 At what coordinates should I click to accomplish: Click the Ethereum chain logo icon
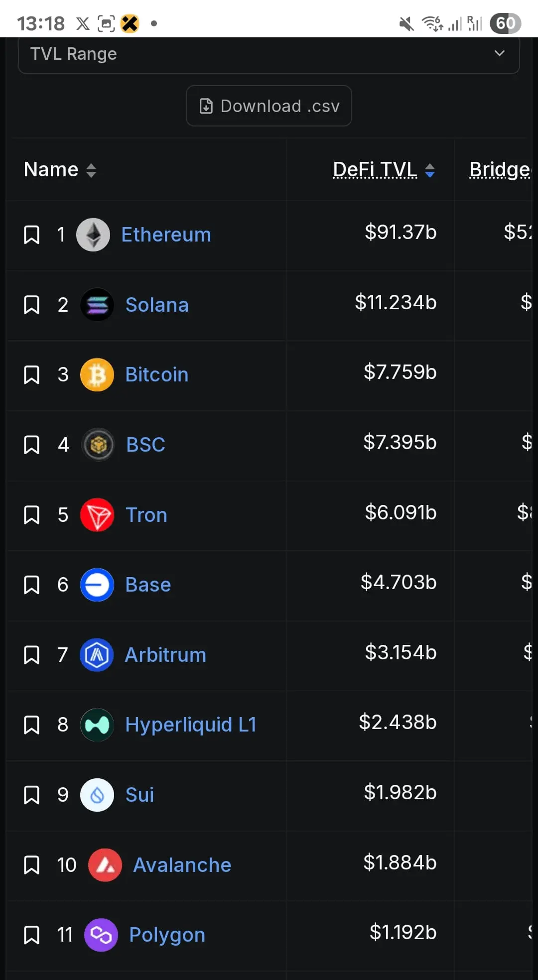coord(93,235)
